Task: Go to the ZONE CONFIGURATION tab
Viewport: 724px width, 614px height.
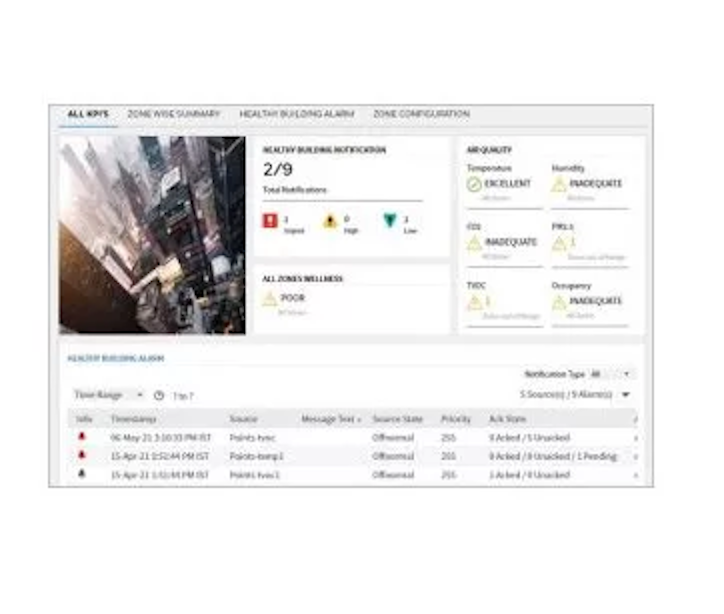Action: pos(421,114)
